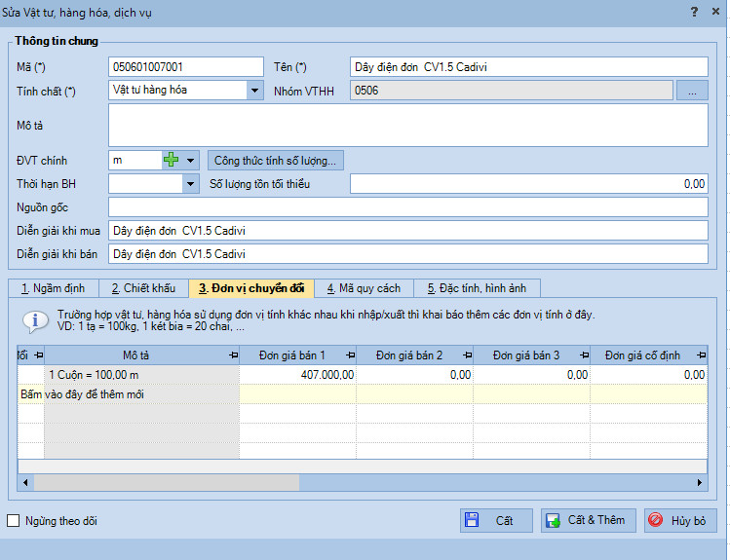
Task: Click the save disk icon on Cất
Action: [x=472, y=520]
